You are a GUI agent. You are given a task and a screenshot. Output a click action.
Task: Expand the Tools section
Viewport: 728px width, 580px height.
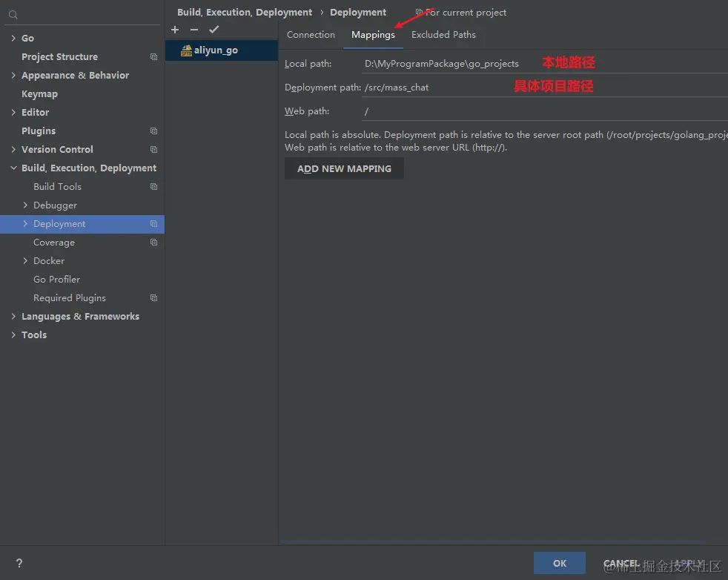coord(13,335)
